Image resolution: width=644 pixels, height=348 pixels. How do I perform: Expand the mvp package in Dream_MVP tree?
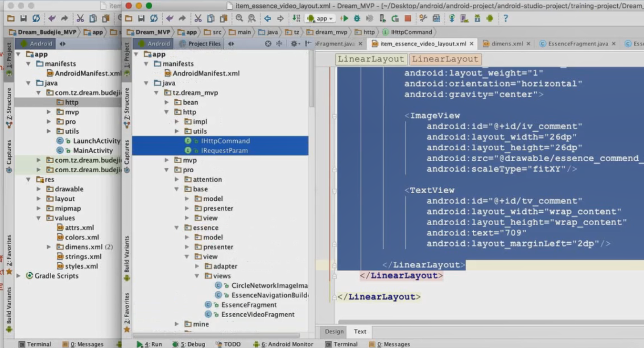point(167,160)
